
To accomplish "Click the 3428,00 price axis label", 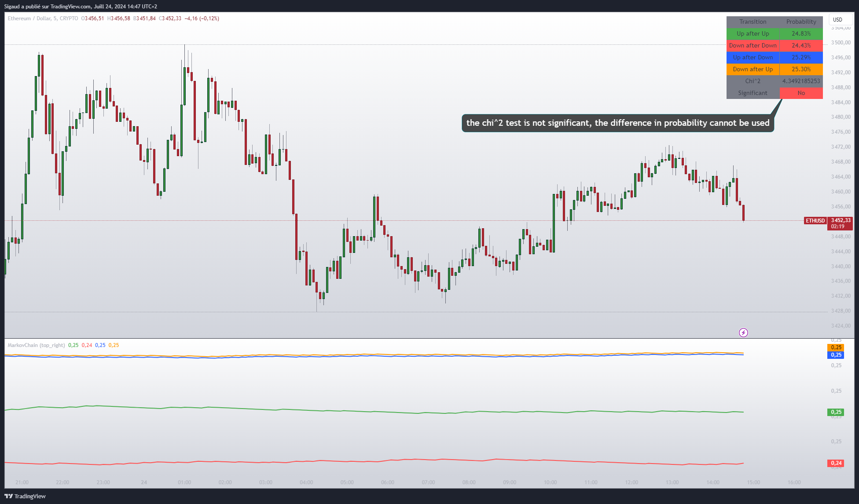I will (x=841, y=311).
